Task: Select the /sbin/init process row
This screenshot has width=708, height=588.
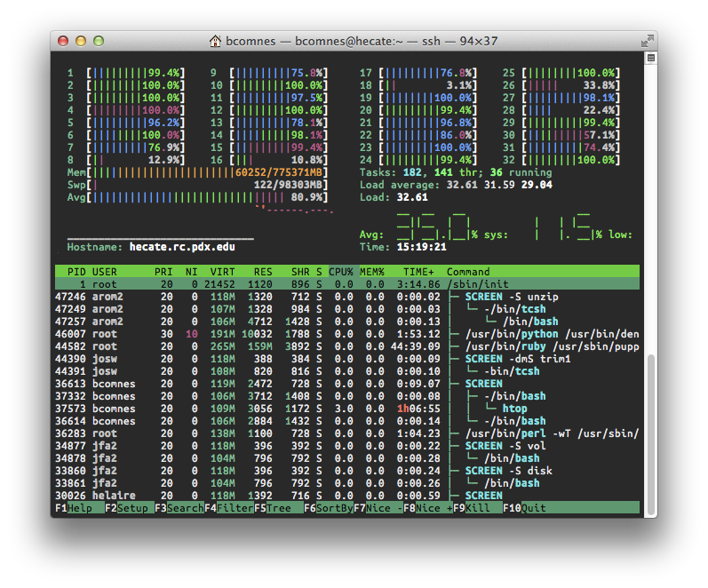Action: (347, 284)
